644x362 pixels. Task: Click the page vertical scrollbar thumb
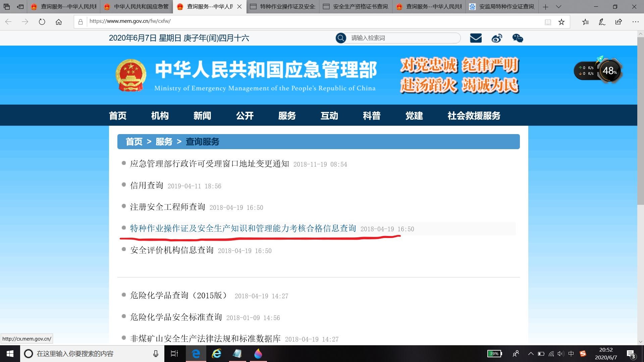coord(640,121)
